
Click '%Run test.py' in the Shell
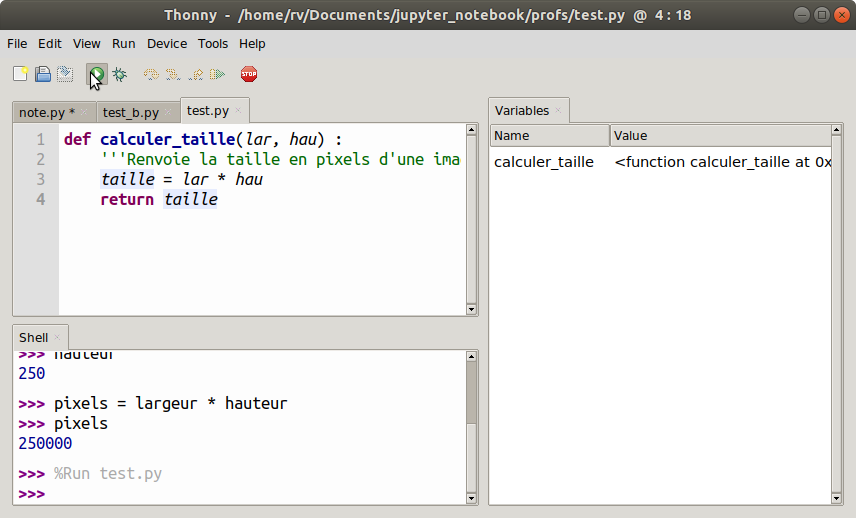(x=108, y=473)
